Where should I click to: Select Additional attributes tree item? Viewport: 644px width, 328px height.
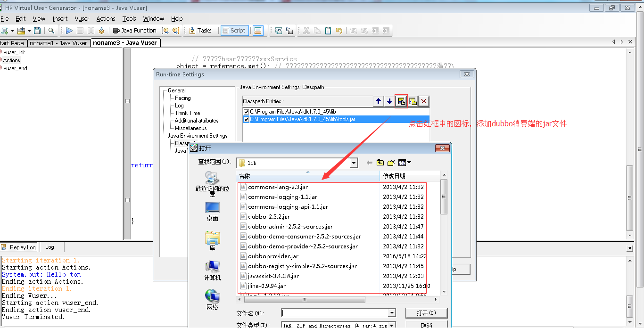click(197, 121)
